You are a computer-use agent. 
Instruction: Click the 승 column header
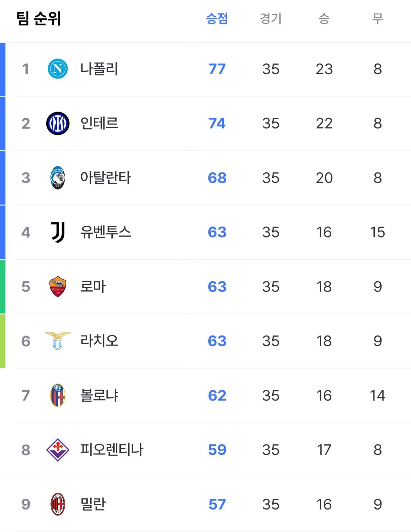click(324, 19)
